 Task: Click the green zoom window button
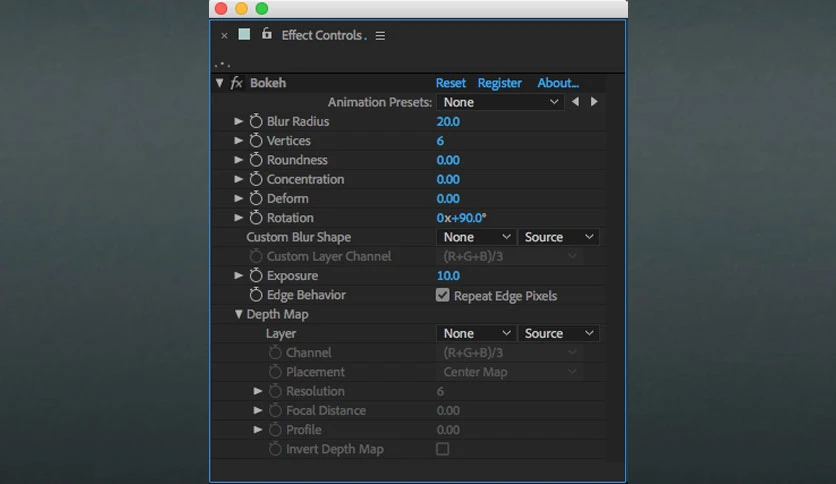click(x=262, y=9)
